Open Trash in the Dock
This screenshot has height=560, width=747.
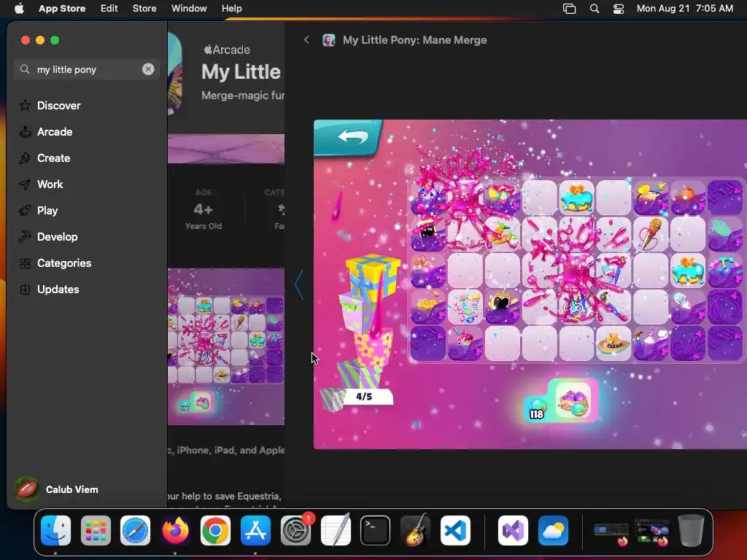pos(692,530)
